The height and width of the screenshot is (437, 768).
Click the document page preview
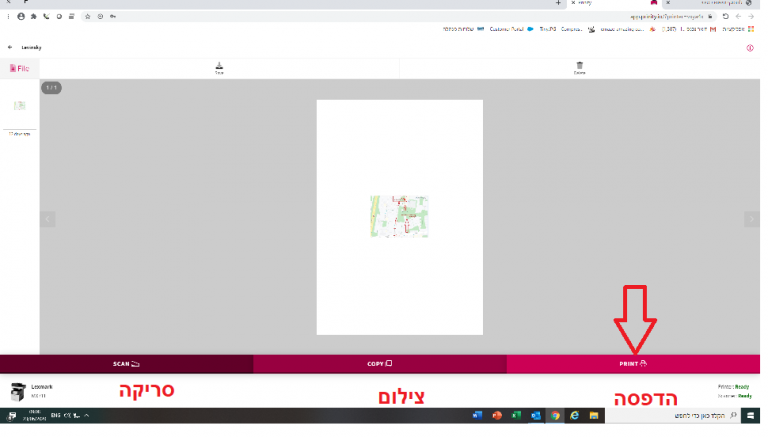(400, 218)
